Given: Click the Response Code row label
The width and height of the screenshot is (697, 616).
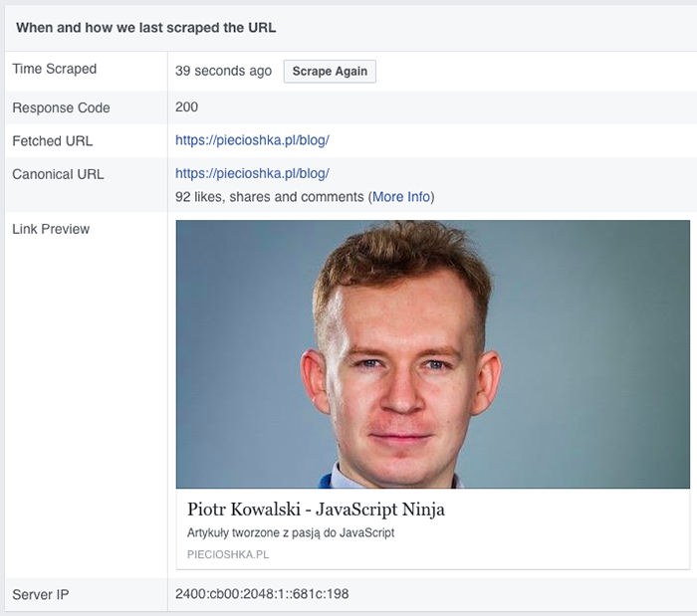Looking at the screenshot, I should pyautogui.click(x=61, y=107).
